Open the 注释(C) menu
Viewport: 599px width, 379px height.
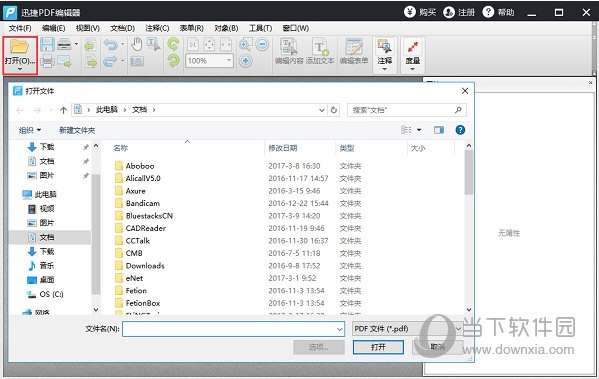point(157,28)
